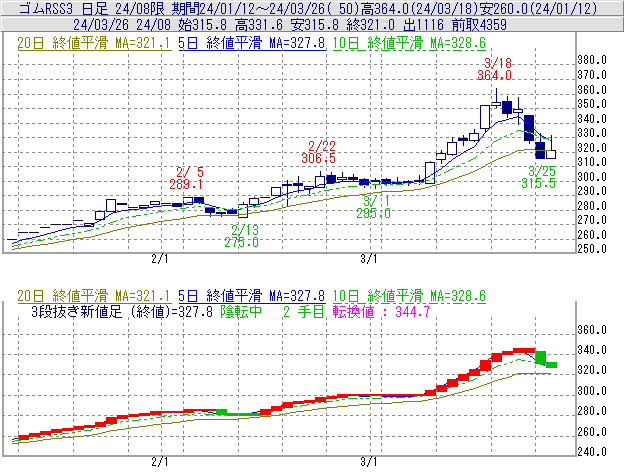624x475 pixels.
Task: Click the 2 手目 count text
Action: 303,311
